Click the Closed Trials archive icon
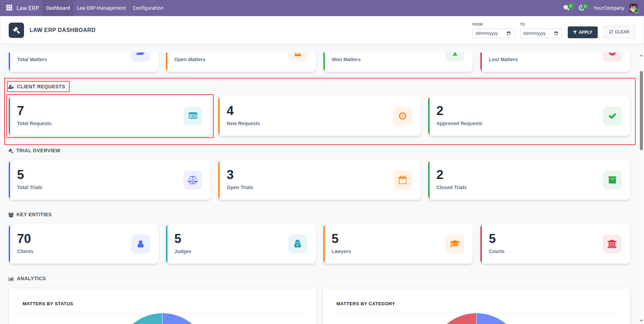Screen dimensions: 644x324 pos(612,180)
